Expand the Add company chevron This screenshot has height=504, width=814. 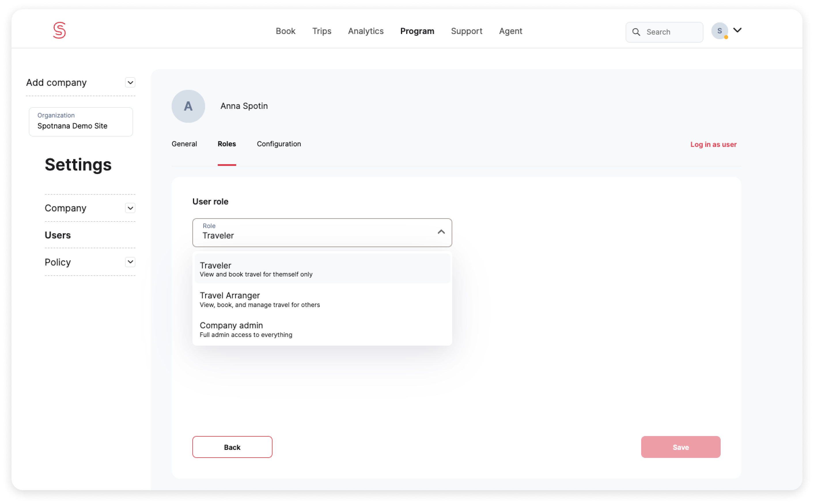pos(130,83)
